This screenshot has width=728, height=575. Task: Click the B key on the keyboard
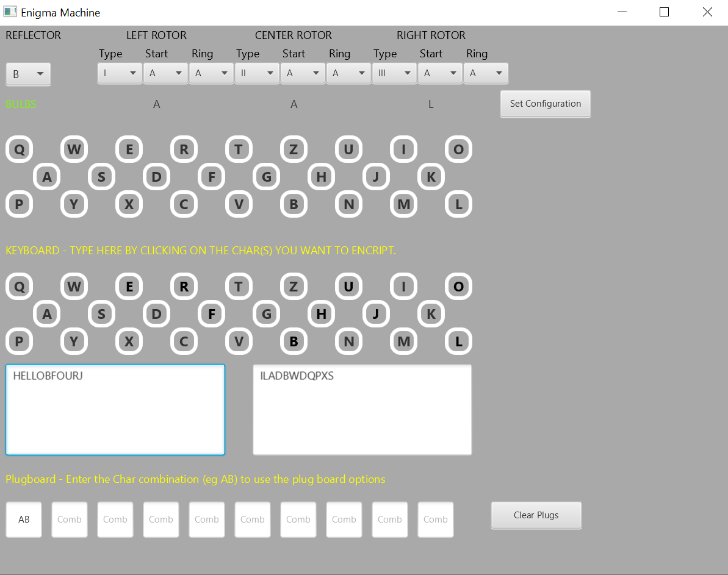click(294, 341)
